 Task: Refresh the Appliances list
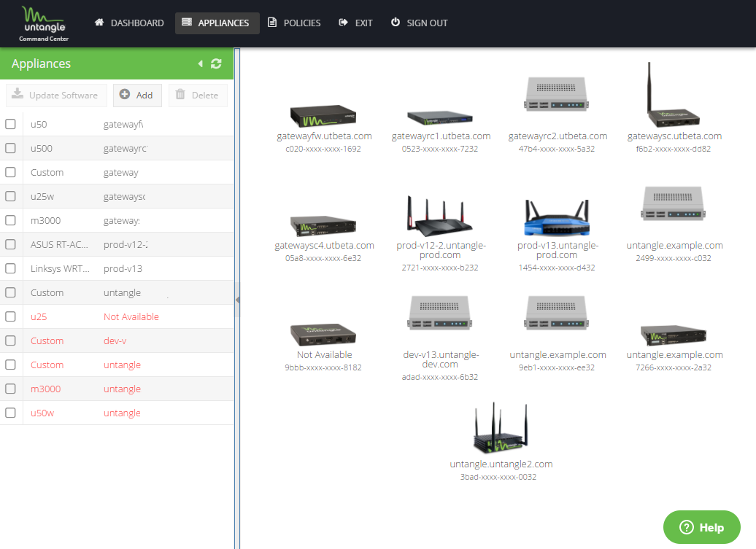216,63
